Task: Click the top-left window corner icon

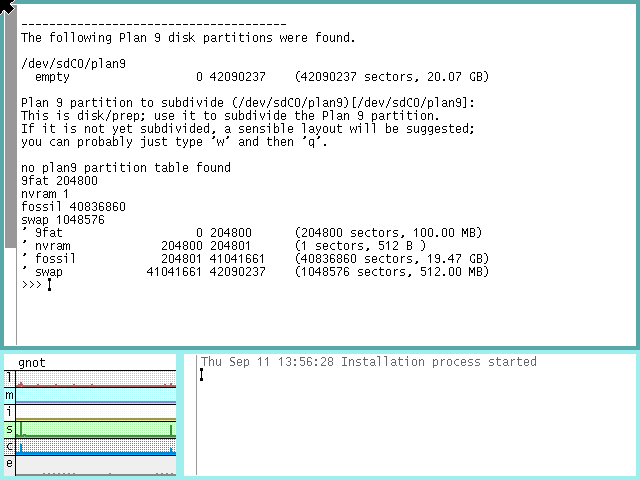Action: coord(7,7)
